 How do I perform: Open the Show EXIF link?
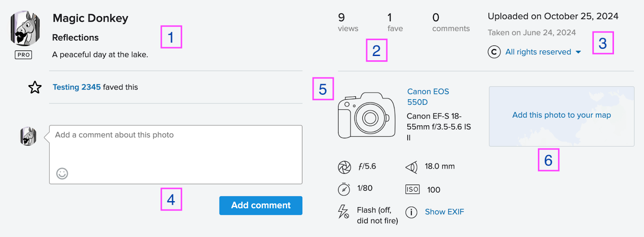point(444,212)
